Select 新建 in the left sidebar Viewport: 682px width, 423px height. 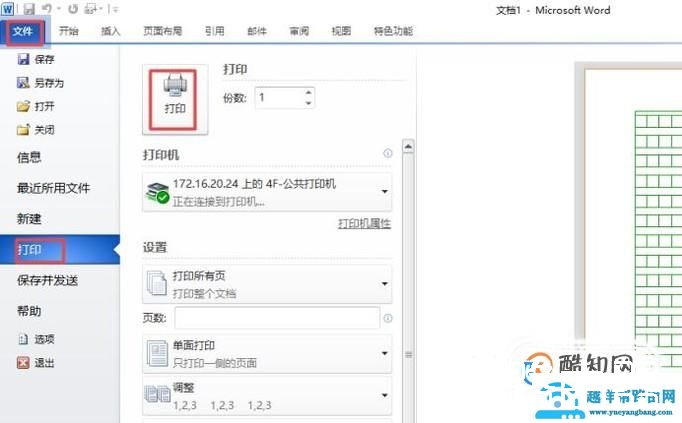click(29, 219)
